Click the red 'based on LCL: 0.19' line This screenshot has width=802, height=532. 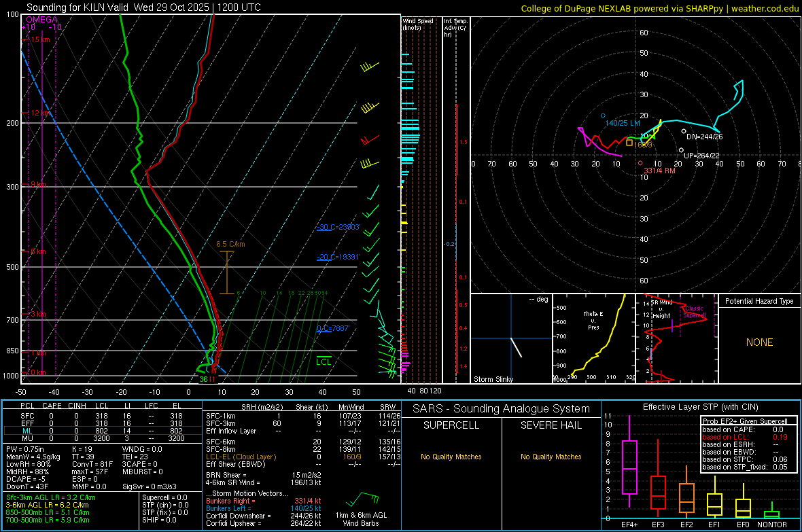(745, 437)
